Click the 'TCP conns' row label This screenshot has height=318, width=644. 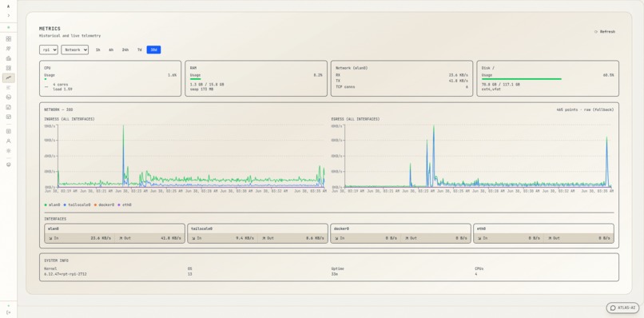point(345,86)
